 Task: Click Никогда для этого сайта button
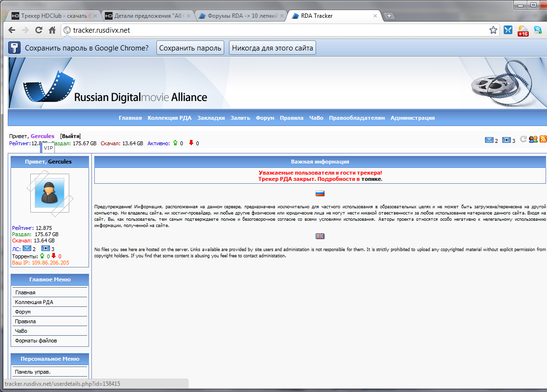[x=272, y=48]
